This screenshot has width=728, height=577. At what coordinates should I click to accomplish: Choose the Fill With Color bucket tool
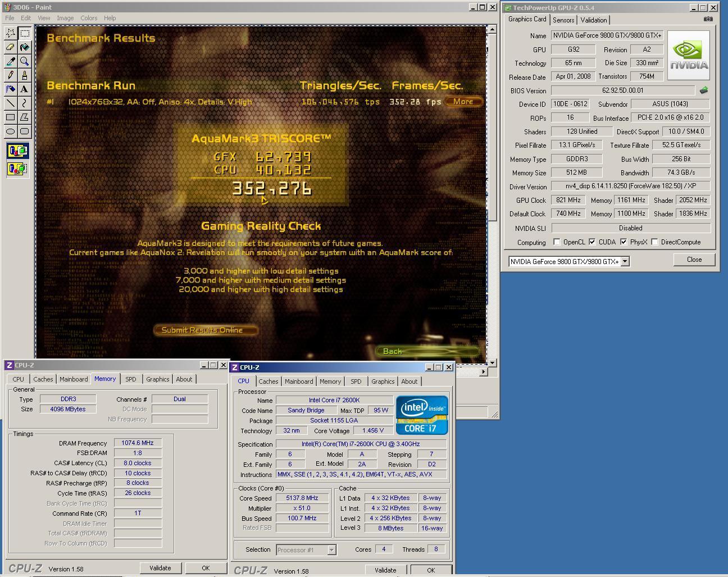pos(25,47)
